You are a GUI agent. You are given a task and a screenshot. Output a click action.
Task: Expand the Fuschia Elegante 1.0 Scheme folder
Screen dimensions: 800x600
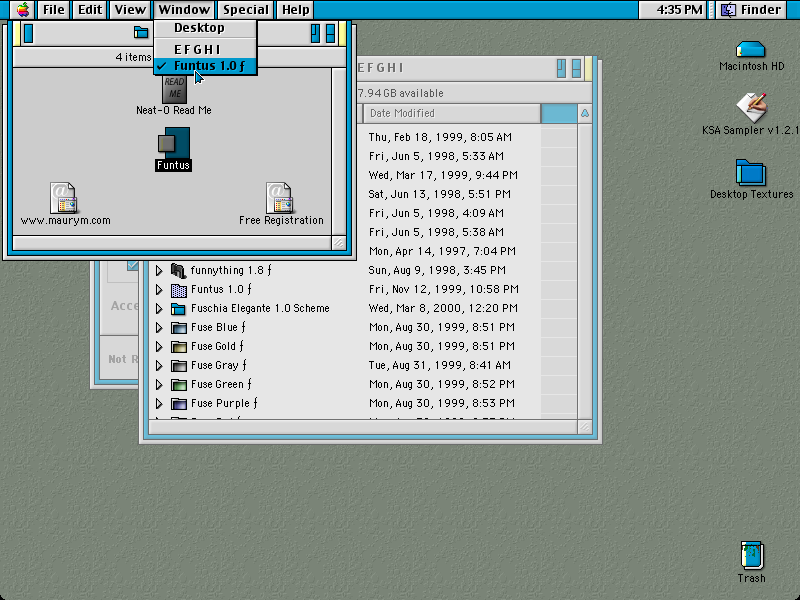coord(159,309)
